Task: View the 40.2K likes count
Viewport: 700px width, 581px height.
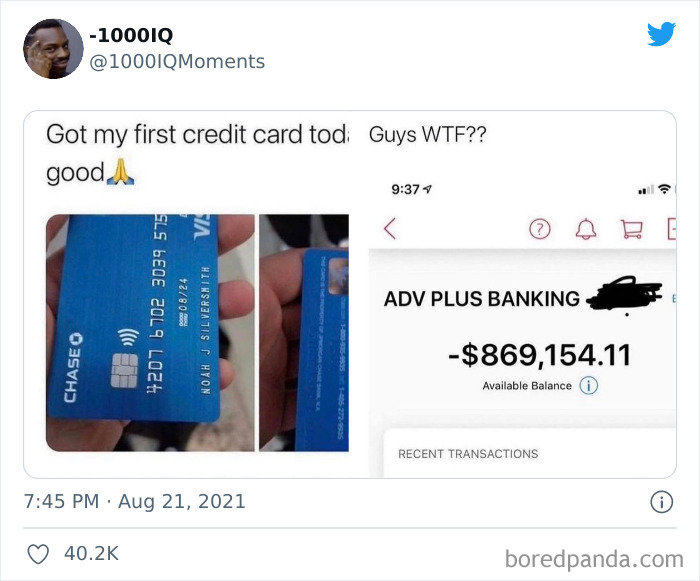Action: coord(92,554)
